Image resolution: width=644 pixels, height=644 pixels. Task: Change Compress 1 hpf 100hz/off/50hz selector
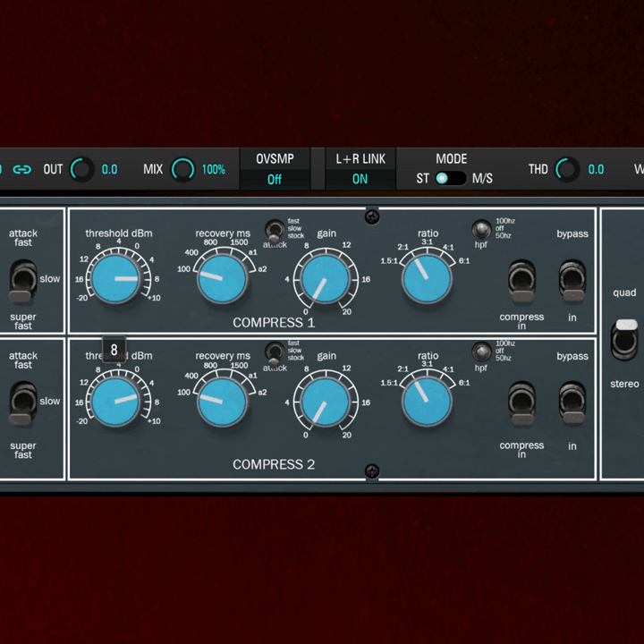coord(481,229)
